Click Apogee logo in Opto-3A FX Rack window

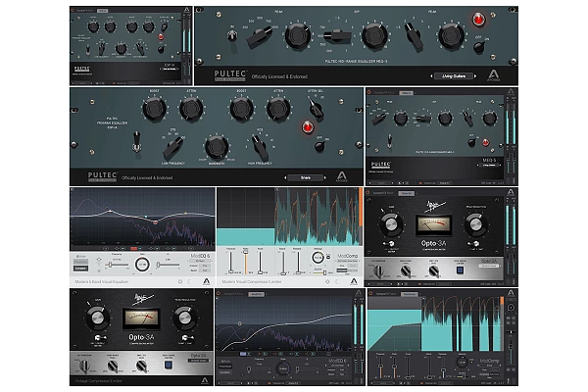point(511,192)
